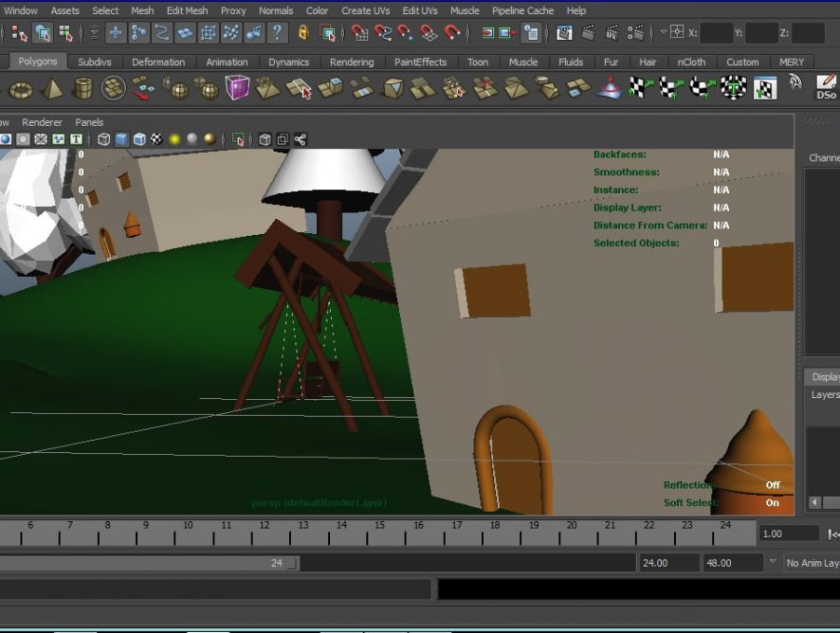Click the X coordinate input field
Viewport: 840px width, 633px height.
pos(716,33)
